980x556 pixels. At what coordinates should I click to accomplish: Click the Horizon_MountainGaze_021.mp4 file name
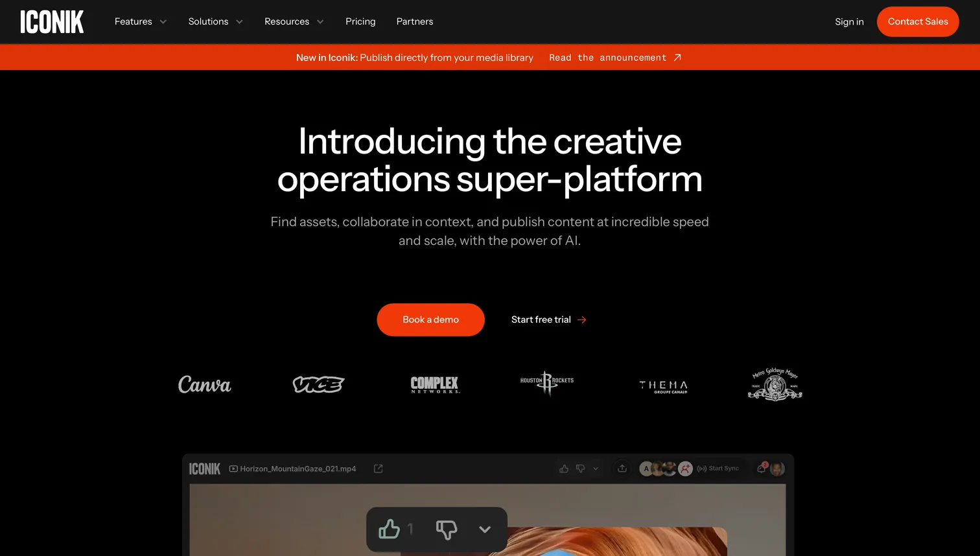point(298,469)
